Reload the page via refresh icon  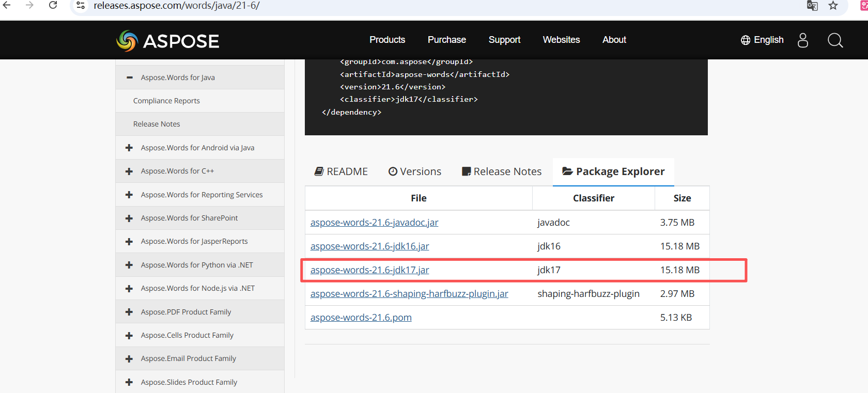pos(53,5)
